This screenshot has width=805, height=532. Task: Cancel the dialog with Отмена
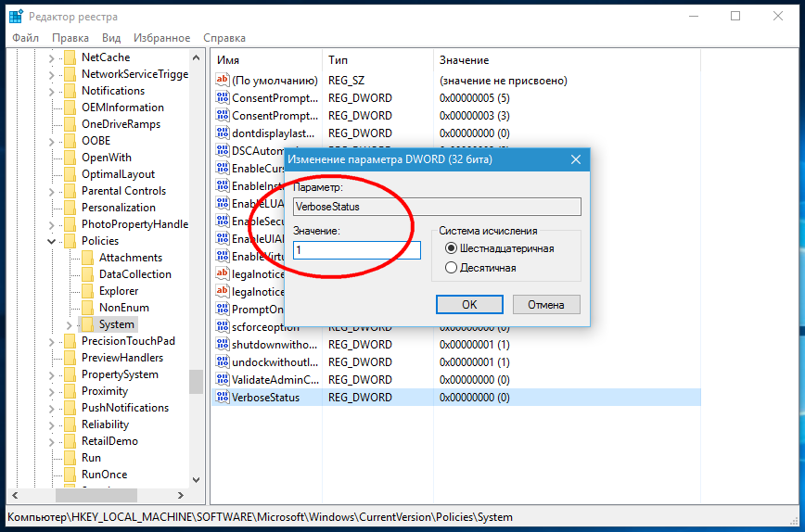546,304
